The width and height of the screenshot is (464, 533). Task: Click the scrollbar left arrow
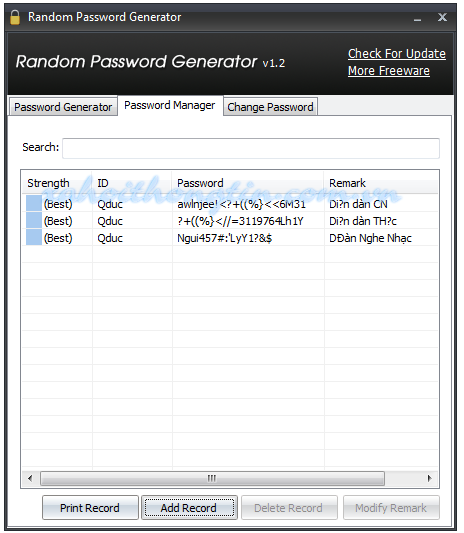pyautogui.click(x=30, y=478)
